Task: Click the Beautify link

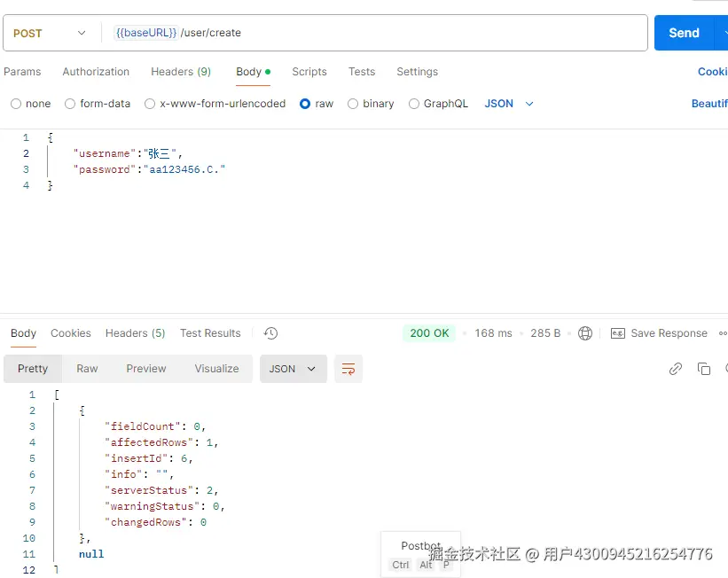Action: coord(709,104)
